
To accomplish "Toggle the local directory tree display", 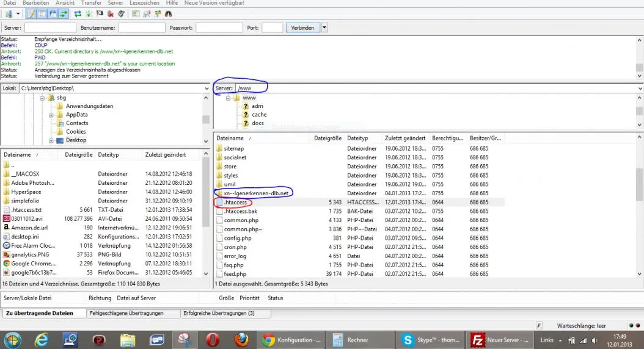I will coord(42,14).
